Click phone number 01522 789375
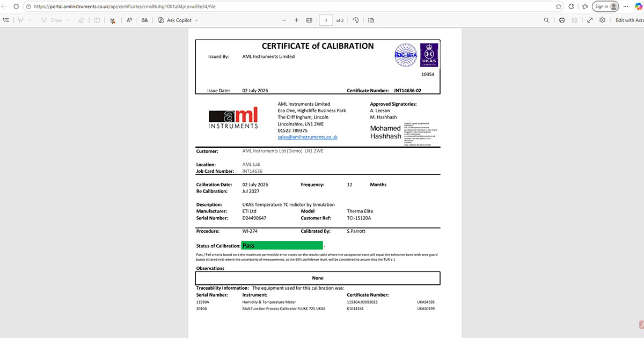This screenshot has width=644, height=338. pyautogui.click(x=292, y=130)
